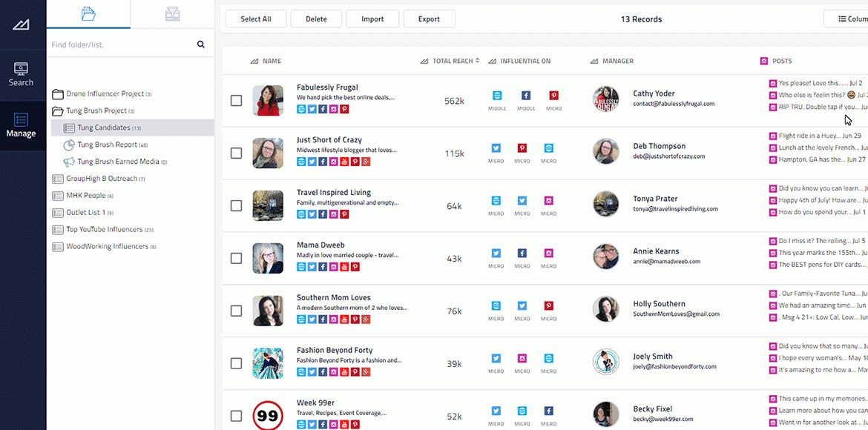The width and height of the screenshot is (868, 430).
Task: Collapse the Tung Brush Project folder
Action: 58,111
